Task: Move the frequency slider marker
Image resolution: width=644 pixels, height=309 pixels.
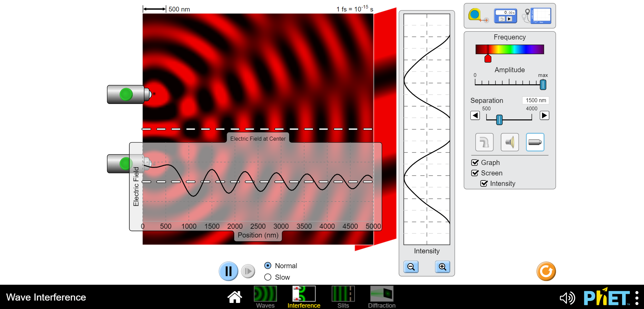Action: click(488, 58)
